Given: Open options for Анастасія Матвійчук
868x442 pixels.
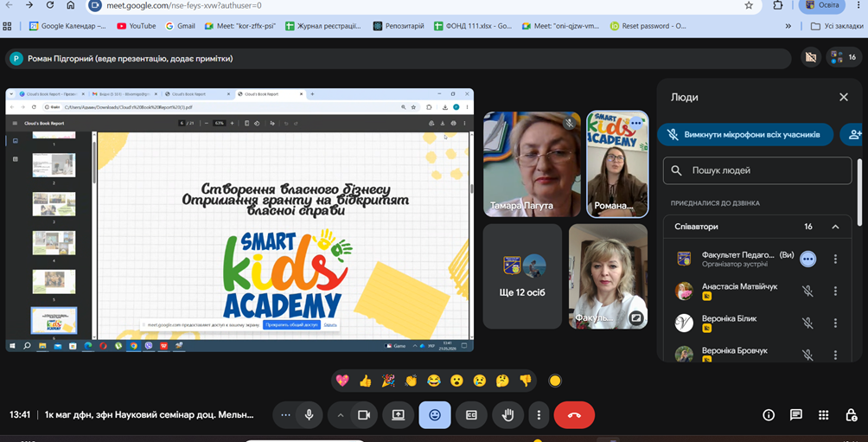Looking at the screenshot, I should click(835, 291).
